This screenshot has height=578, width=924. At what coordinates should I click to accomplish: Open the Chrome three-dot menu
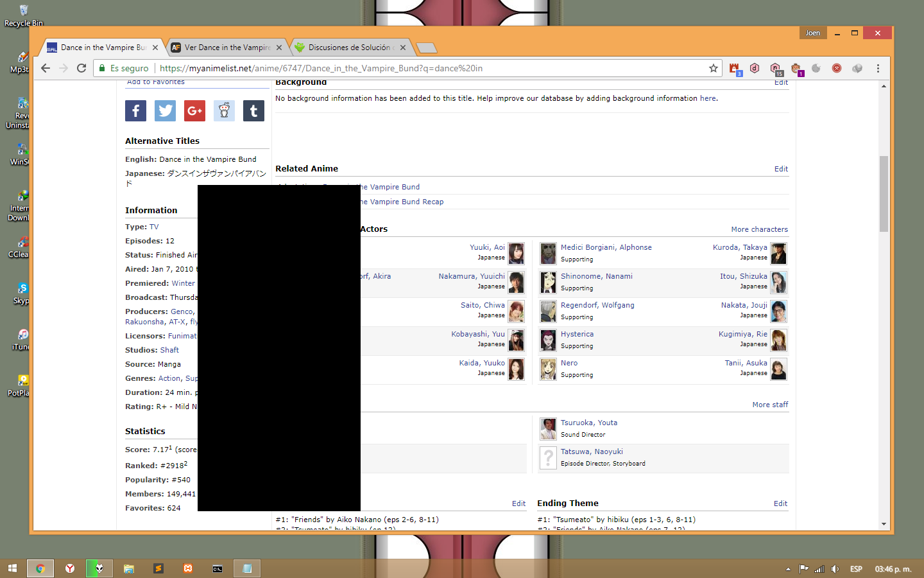tap(878, 68)
